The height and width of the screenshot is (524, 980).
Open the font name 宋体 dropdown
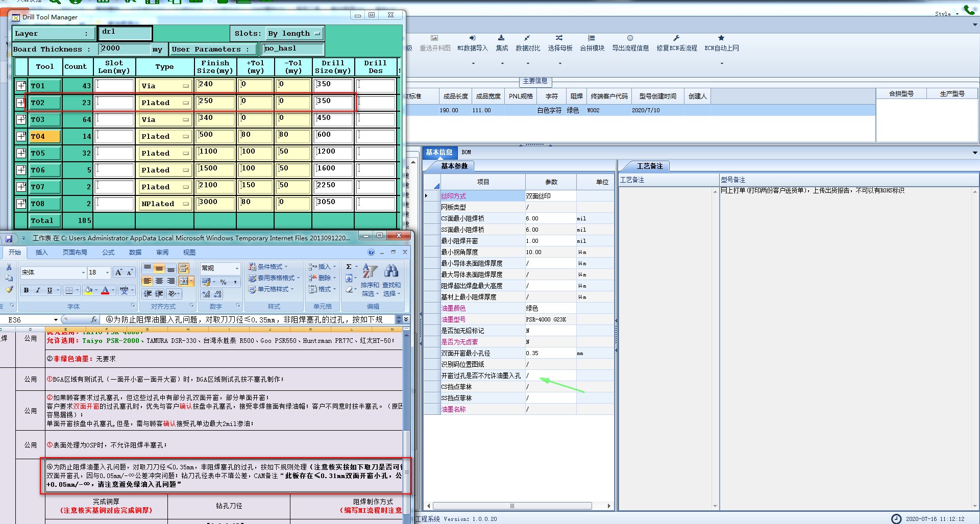point(83,272)
